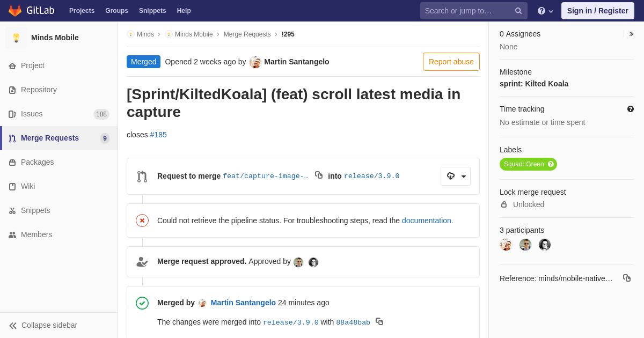Click the second approver avatar
The height and width of the screenshot is (338, 644).
[x=313, y=262]
